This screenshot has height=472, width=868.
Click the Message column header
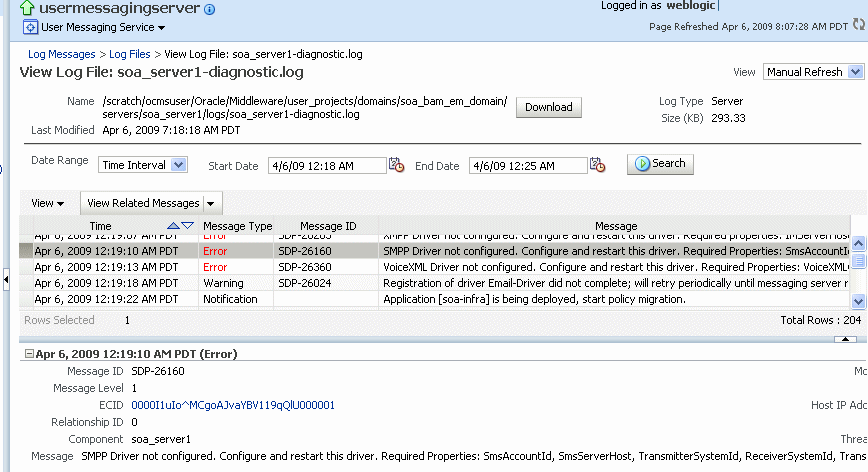pos(616,226)
